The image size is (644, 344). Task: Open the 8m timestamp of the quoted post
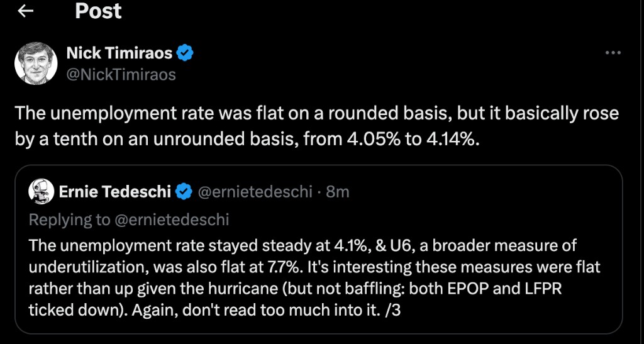338,192
